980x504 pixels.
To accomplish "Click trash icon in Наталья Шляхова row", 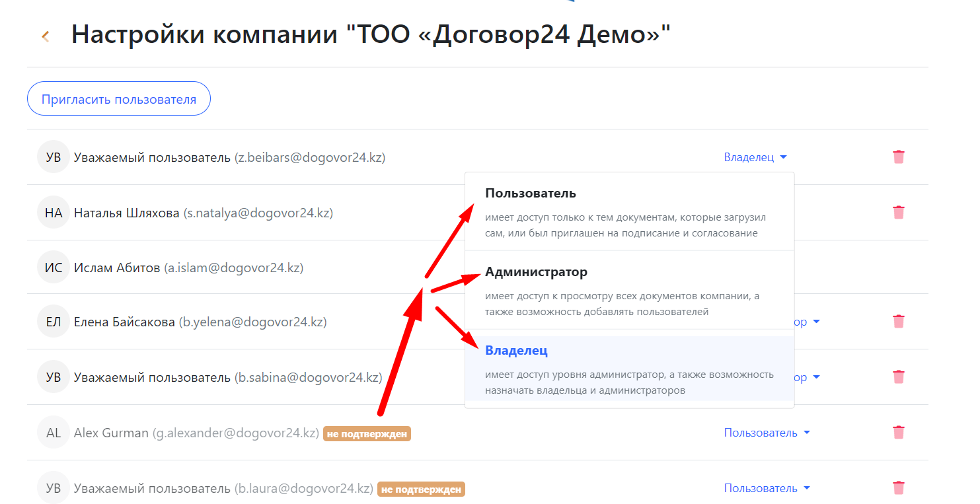I will point(898,213).
